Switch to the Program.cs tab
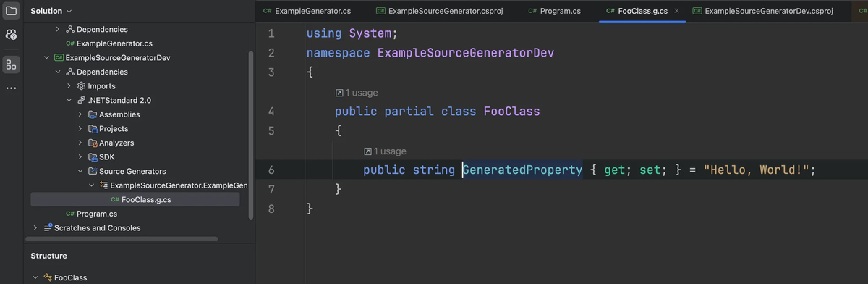This screenshot has width=868, height=284. tap(555, 11)
